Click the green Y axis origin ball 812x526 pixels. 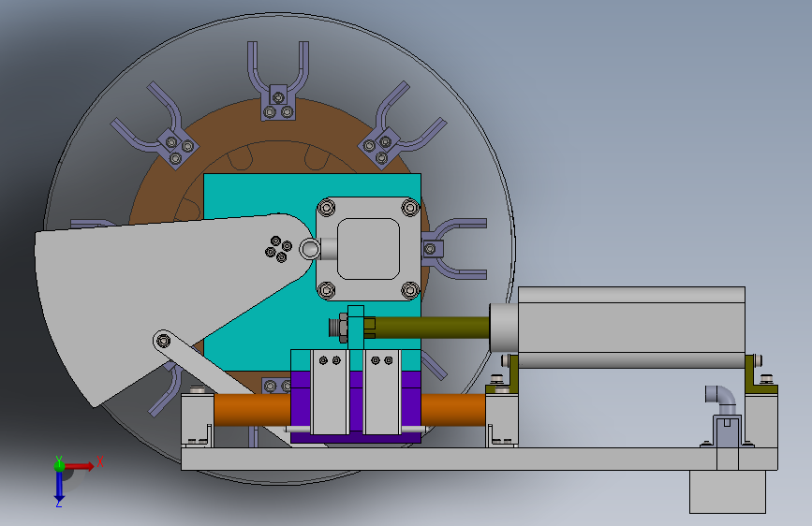click(59, 465)
